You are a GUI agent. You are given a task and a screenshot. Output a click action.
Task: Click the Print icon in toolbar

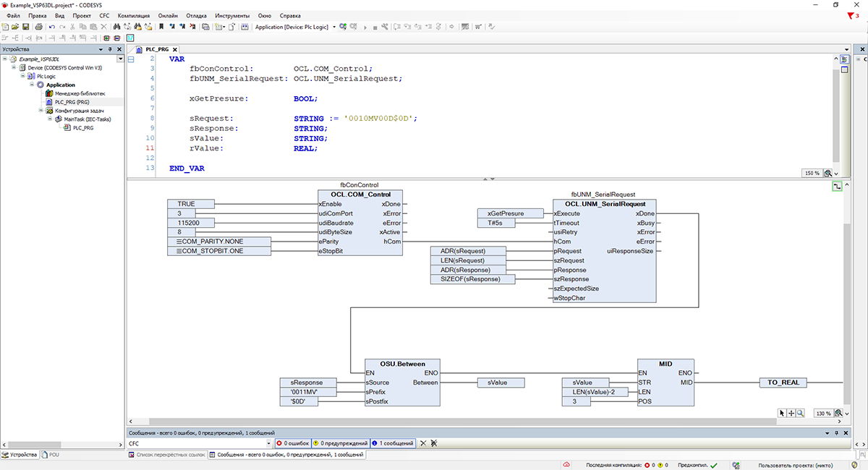39,27
